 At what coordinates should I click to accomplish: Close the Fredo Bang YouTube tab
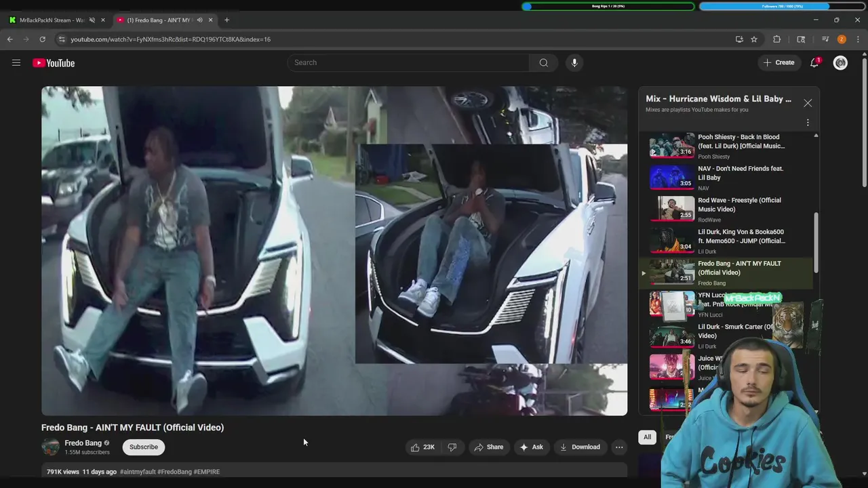click(x=210, y=20)
